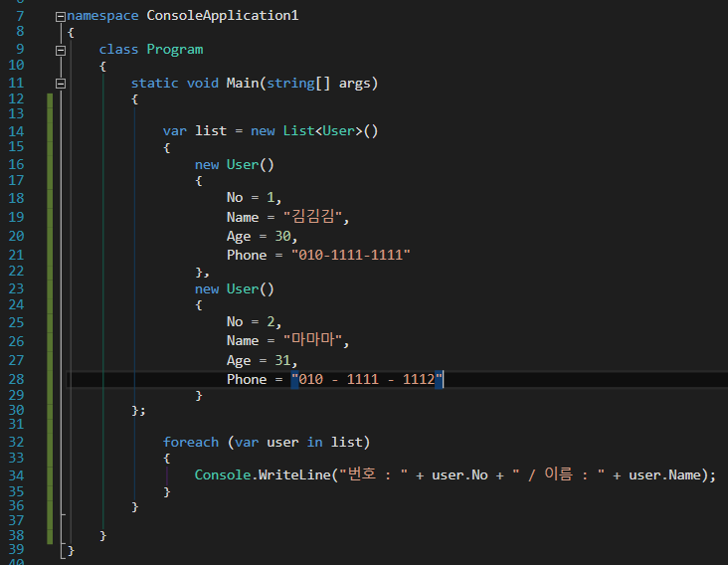This screenshot has height=565, width=728.
Task: Collapse the namespace ConsoleApplication1 block
Action: pyautogui.click(x=61, y=17)
